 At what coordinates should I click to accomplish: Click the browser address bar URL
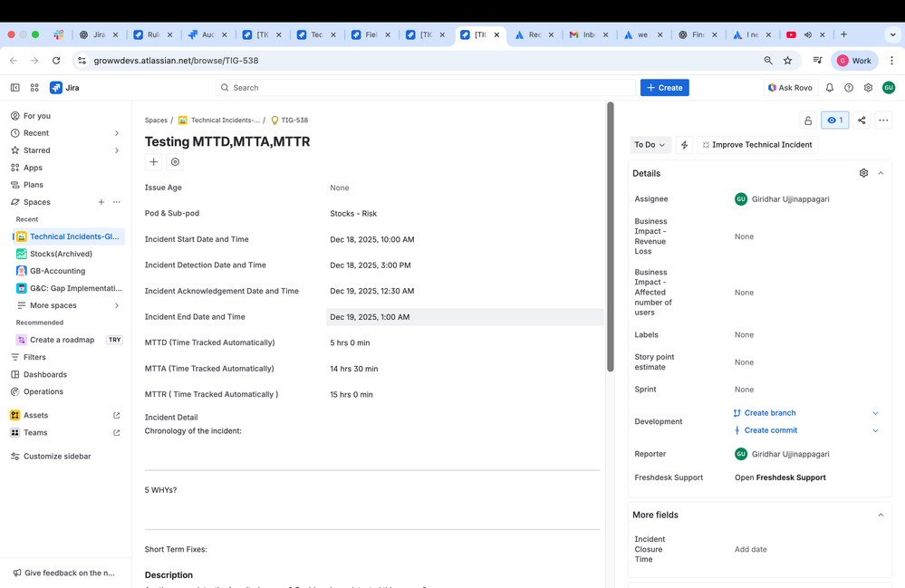(x=176, y=61)
